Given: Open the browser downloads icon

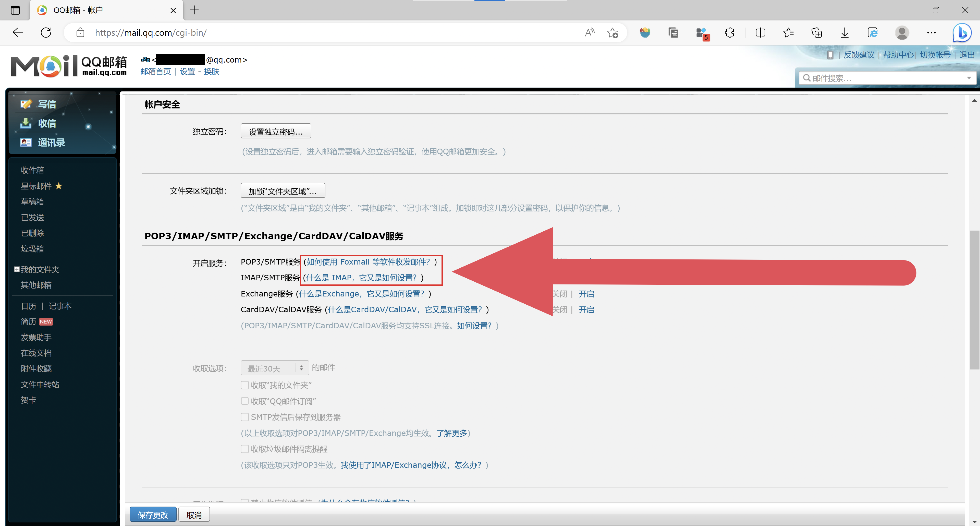Looking at the screenshot, I should (x=844, y=33).
